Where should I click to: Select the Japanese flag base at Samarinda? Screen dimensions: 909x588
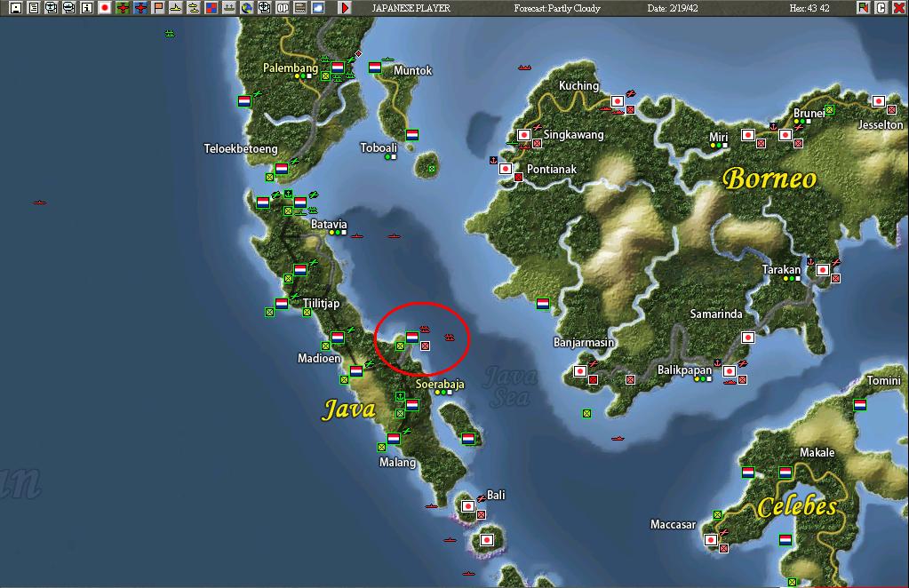(748, 338)
